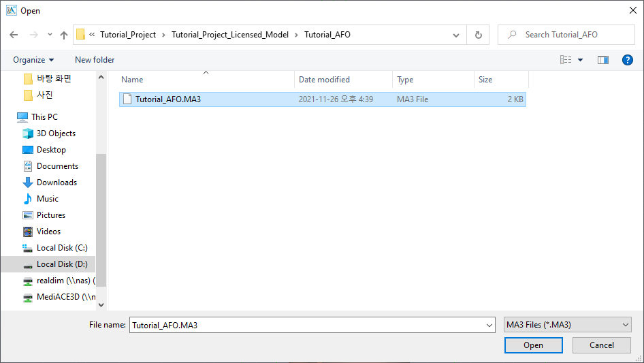Expand breadcrumb arrow after Tutorial_Project
Viewport: 644px width, 363px height.
coord(163,35)
